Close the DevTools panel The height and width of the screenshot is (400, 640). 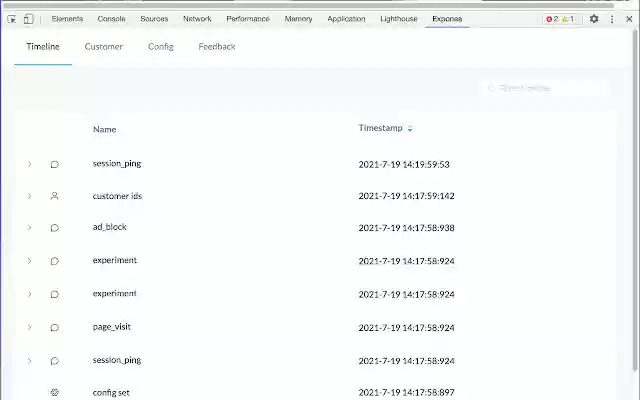[629, 19]
